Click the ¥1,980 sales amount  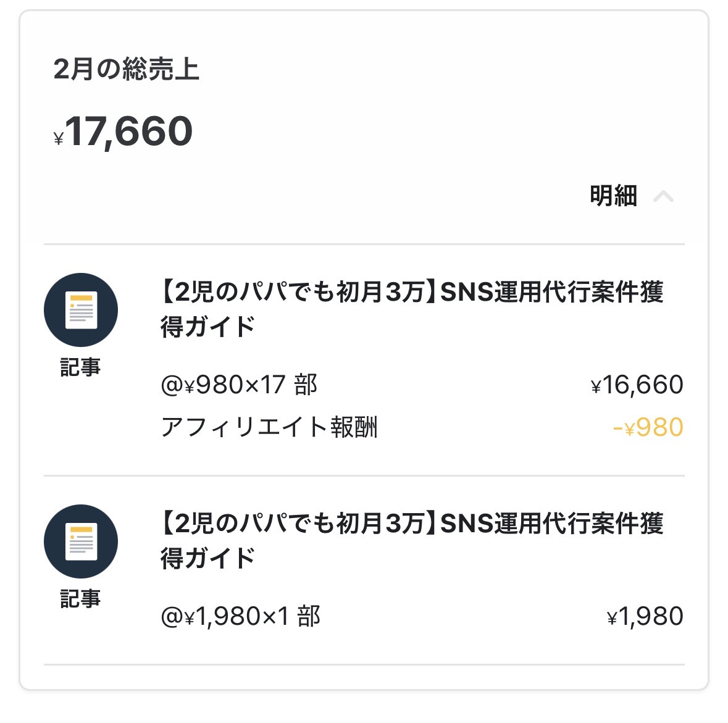tap(645, 617)
